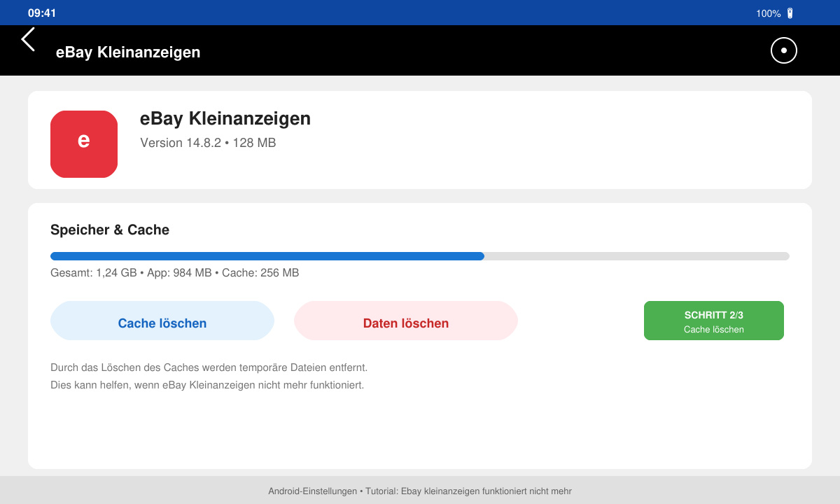Click the Version 14.8.2 • 128 MB text
The image size is (840, 504).
[x=208, y=143]
